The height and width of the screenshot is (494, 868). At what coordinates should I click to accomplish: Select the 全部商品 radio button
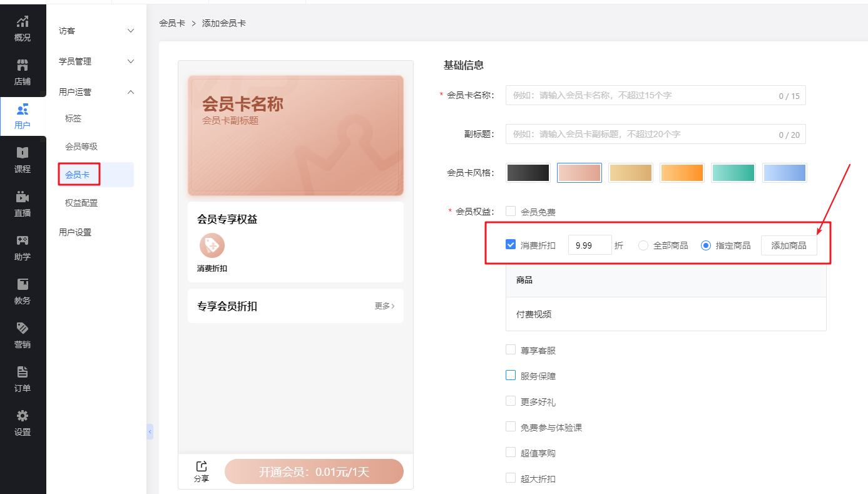point(643,245)
